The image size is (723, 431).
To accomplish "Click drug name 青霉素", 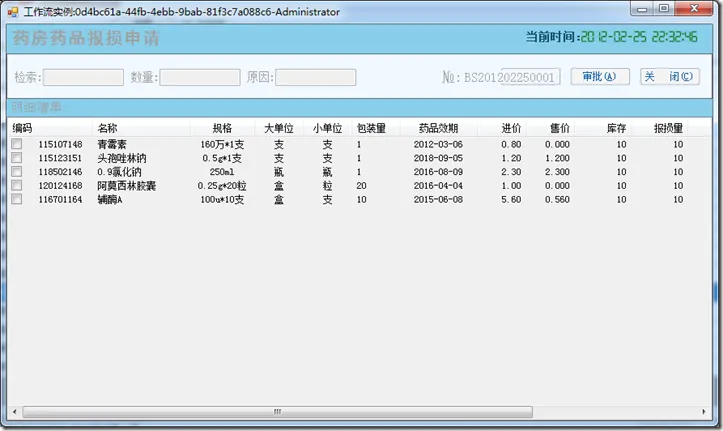I will (112, 144).
